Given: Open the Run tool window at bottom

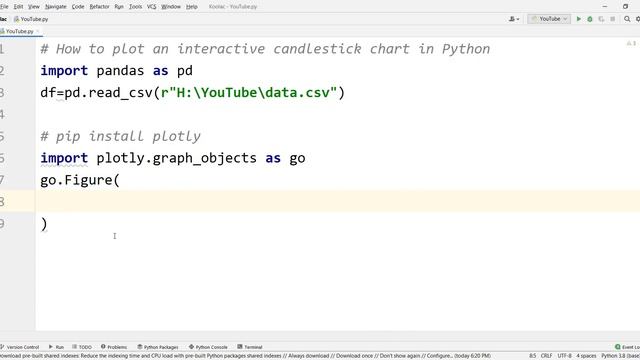Looking at the screenshot, I should pyautogui.click(x=56, y=347).
